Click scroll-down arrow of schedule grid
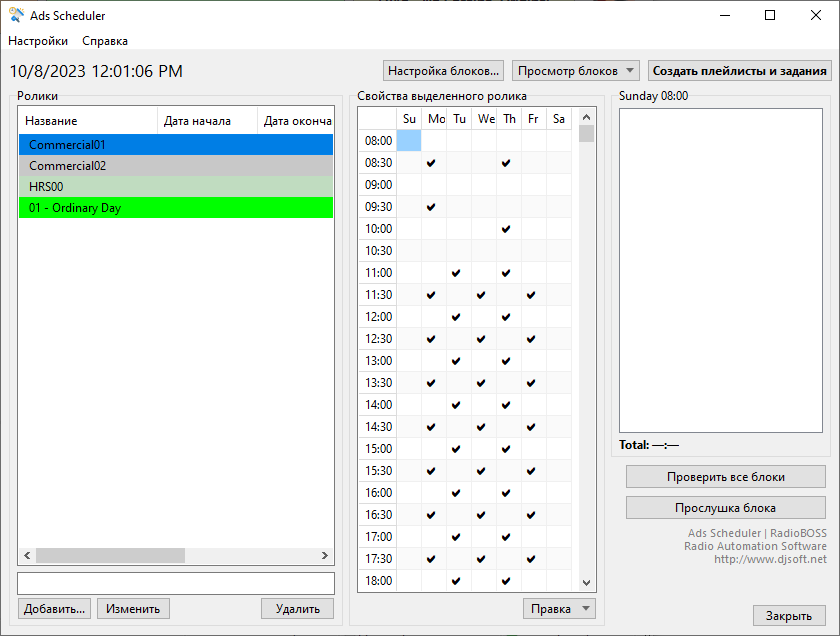This screenshot has height=636, width=840. [587, 582]
